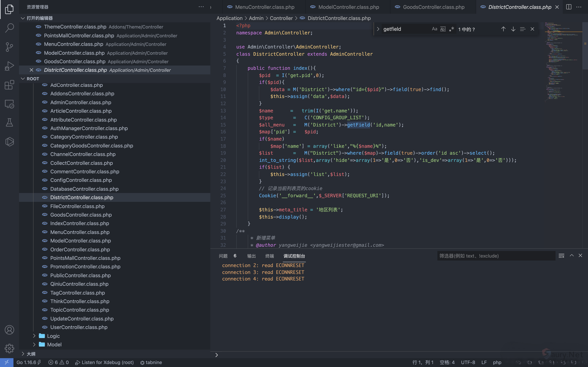Click UTF-8 encoding in status bar

pos(468,362)
